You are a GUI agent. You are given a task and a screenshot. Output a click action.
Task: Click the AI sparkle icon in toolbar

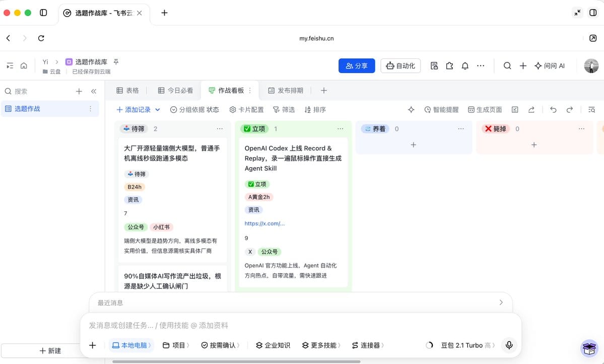(x=411, y=110)
